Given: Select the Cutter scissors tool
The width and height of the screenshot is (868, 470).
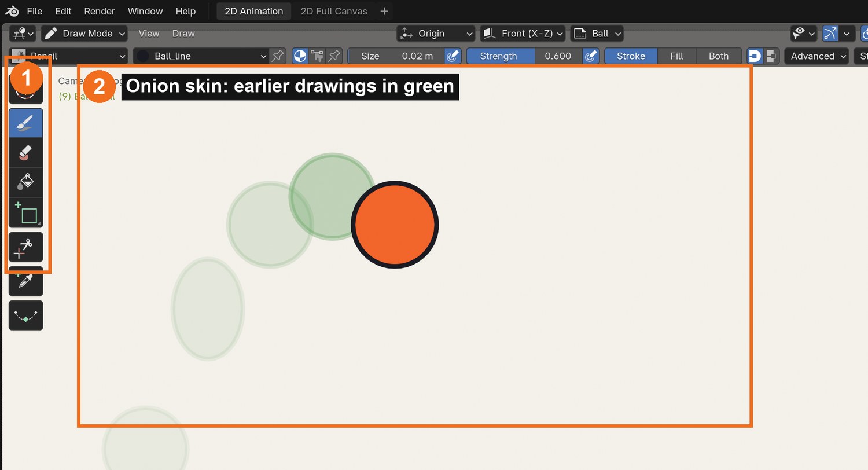Looking at the screenshot, I should [x=26, y=247].
